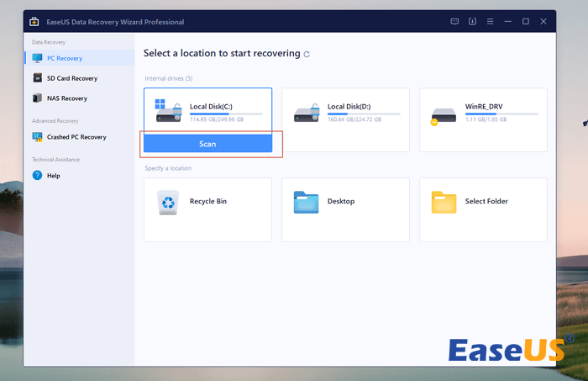
Task: Click the Desktop folder icon
Action: [306, 203]
